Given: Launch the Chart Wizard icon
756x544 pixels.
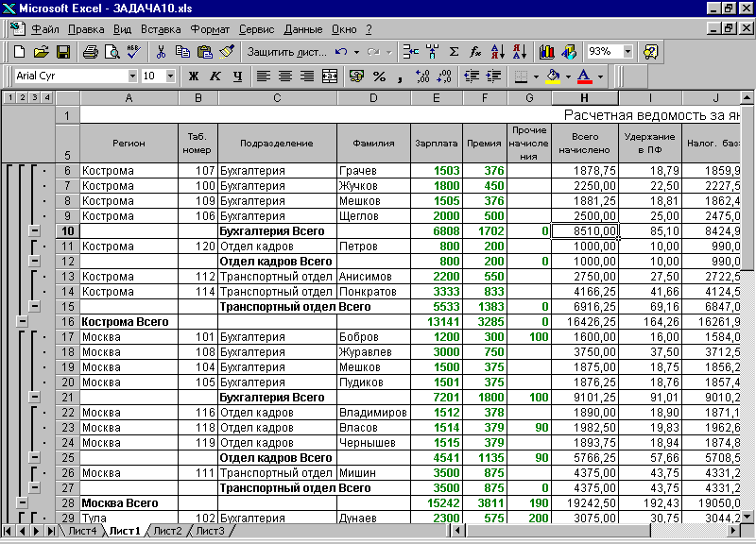Looking at the screenshot, I should [547, 52].
